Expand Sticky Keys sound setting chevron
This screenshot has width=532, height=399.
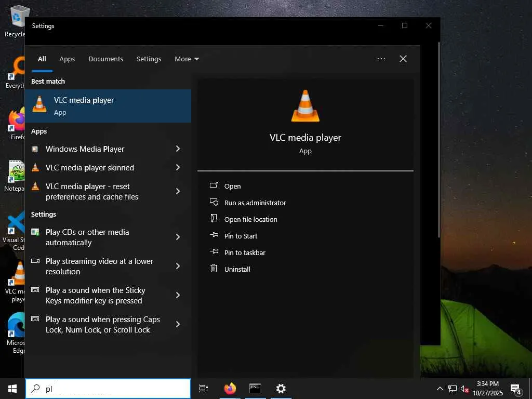178,295
